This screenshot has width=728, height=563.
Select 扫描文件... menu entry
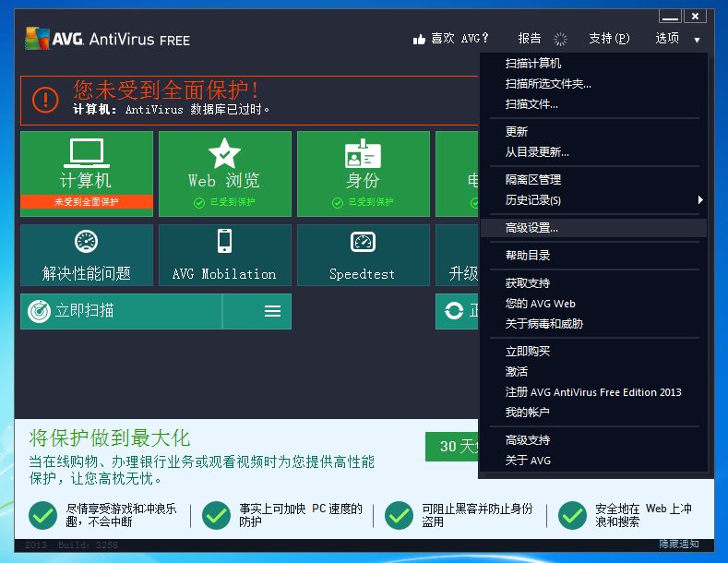tap(594, 104)
